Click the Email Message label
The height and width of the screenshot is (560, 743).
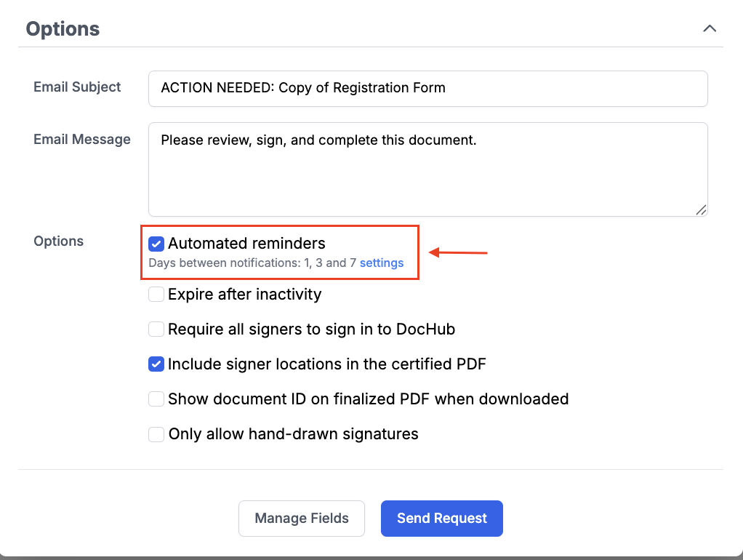click(x=82, y=140)
